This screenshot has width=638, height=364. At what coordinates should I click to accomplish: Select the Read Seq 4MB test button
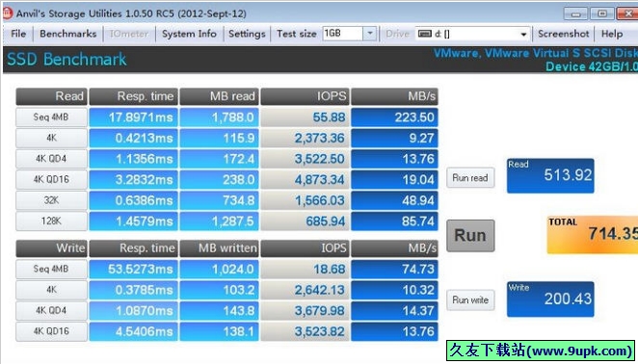pos(51,117)
